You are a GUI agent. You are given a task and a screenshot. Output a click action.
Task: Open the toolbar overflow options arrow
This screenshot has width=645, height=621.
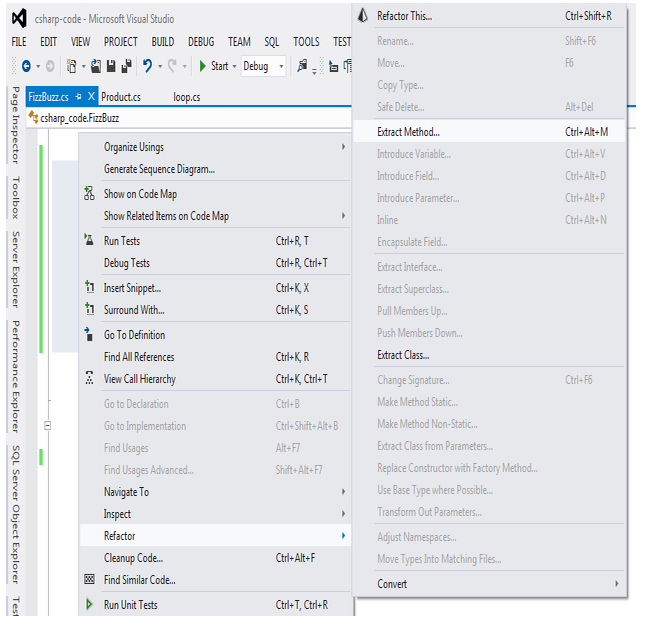pos(314,72)
